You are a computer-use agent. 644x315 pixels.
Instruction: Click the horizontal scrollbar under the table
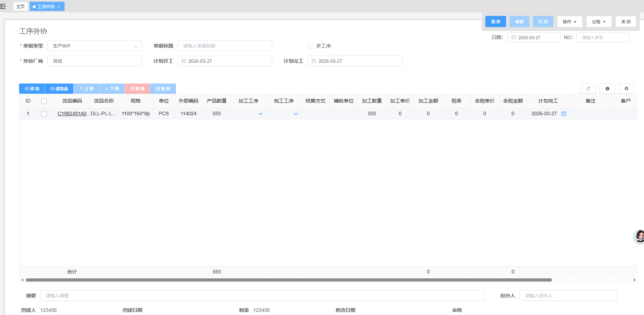(x=288, y=280)
